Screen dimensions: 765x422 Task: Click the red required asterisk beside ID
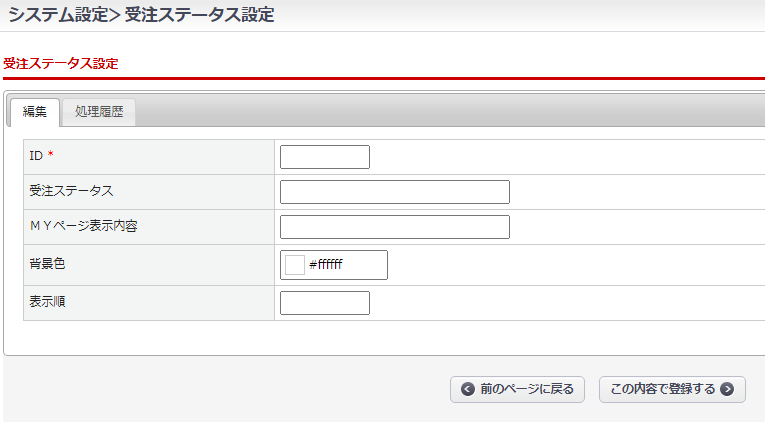[x=51, y=156]
